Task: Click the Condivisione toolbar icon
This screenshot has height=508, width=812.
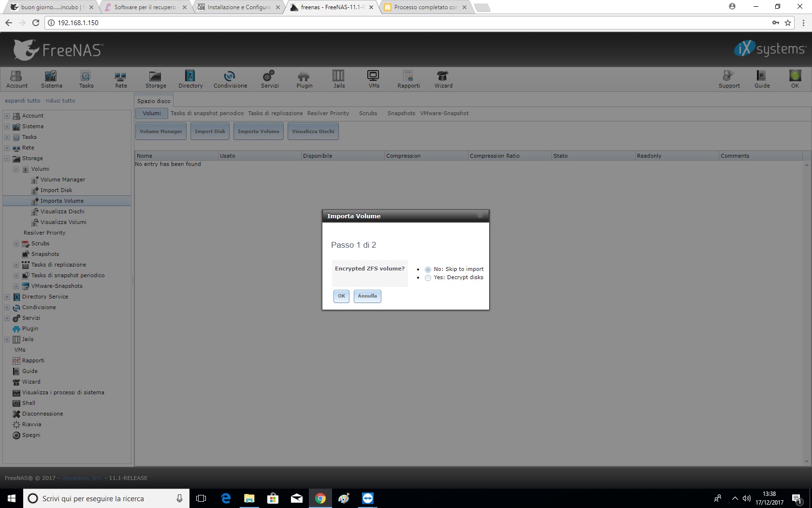Action: 230,79
